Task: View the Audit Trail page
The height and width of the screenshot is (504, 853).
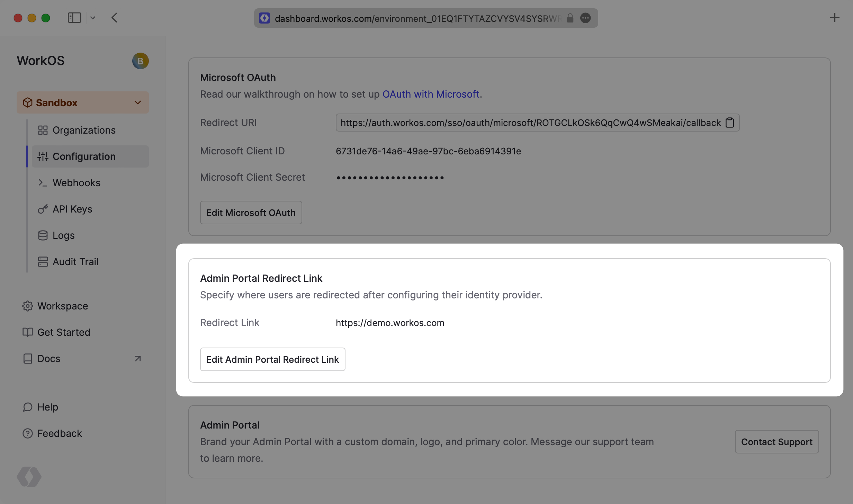Action: [x=75, y=262]
